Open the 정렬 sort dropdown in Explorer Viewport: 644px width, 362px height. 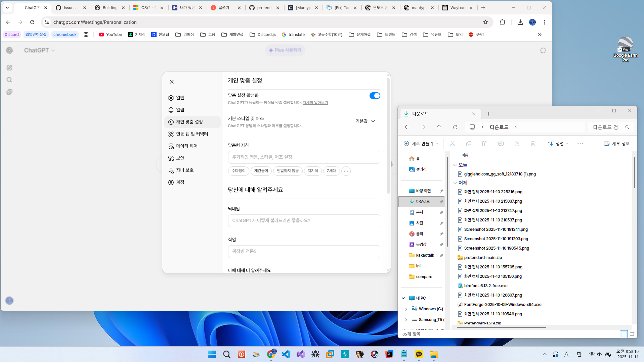pos(558,144)
